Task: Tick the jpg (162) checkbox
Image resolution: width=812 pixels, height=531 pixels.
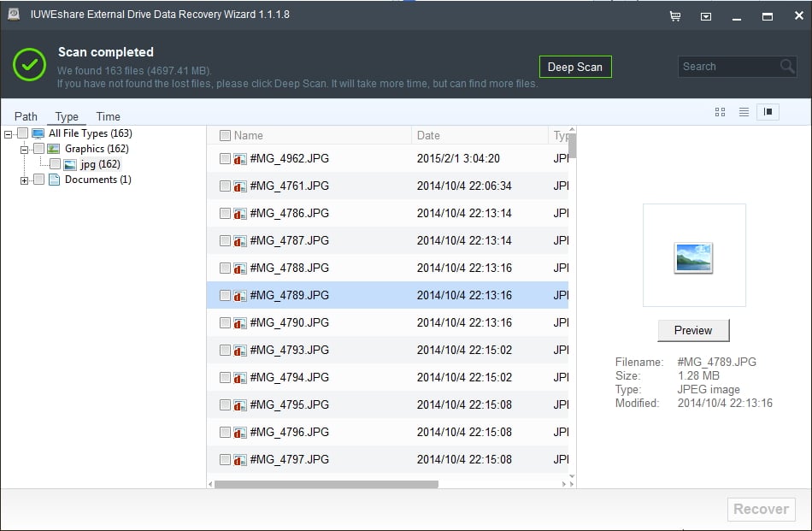Action: coord(55,164)
